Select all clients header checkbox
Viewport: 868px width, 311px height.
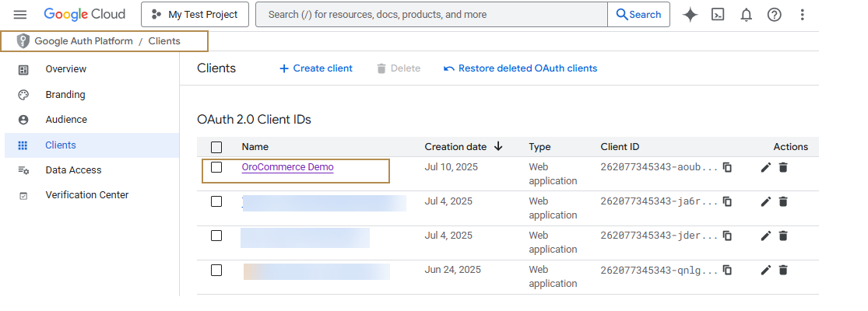click(x=216, y=147)
